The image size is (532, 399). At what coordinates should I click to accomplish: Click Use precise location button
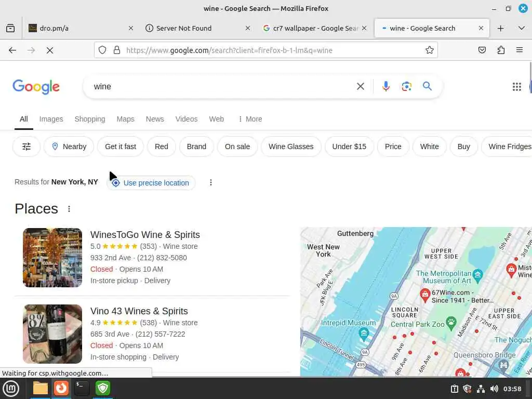[x=151, y=183]
